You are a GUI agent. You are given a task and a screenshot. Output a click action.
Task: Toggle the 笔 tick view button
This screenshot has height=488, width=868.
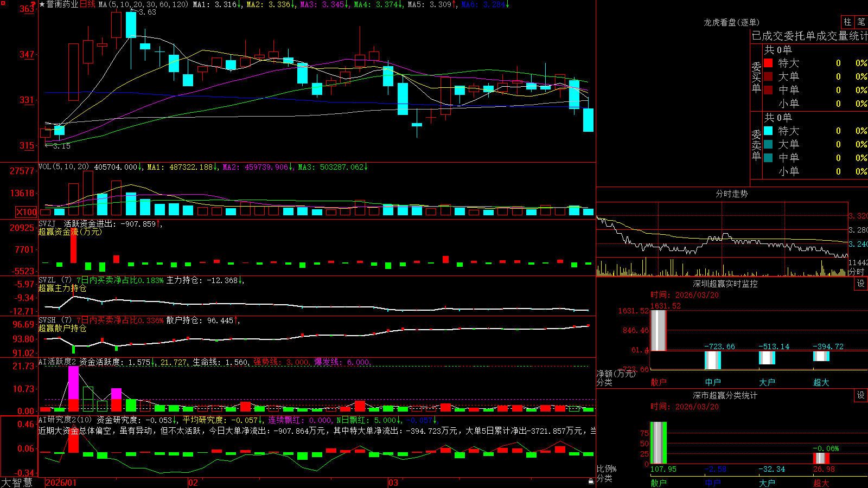(861, 22)
